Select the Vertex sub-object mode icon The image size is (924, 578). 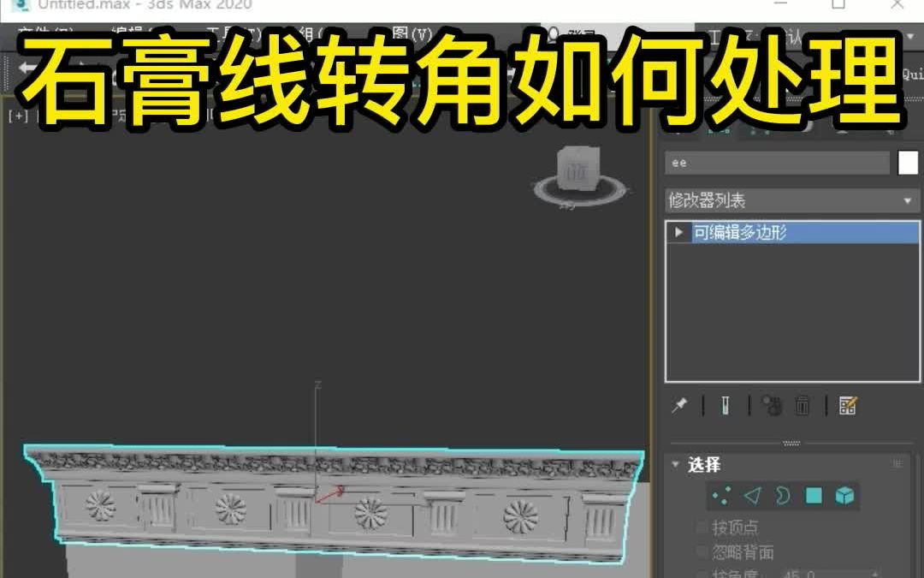click(721, 495)
